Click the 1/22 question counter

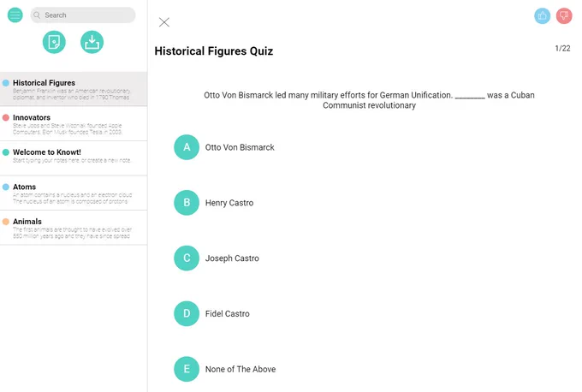562,48
